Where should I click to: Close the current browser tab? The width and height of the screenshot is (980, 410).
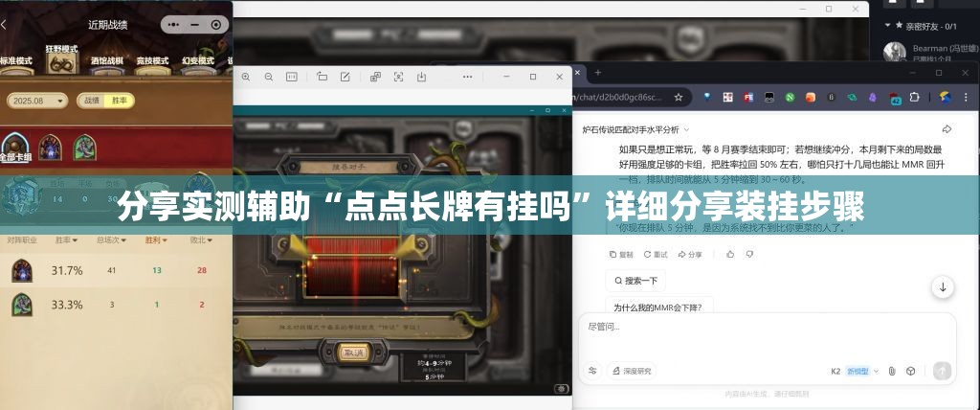[577, 73]
